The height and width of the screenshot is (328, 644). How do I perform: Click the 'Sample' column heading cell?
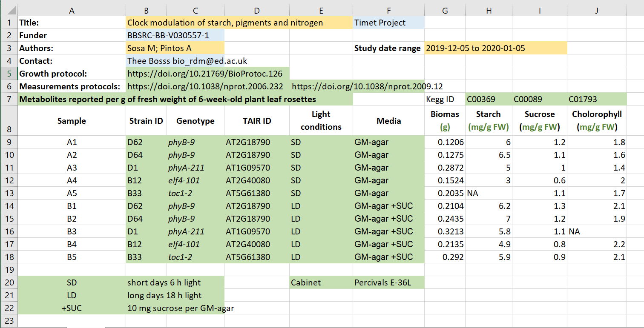click(72, 121)
